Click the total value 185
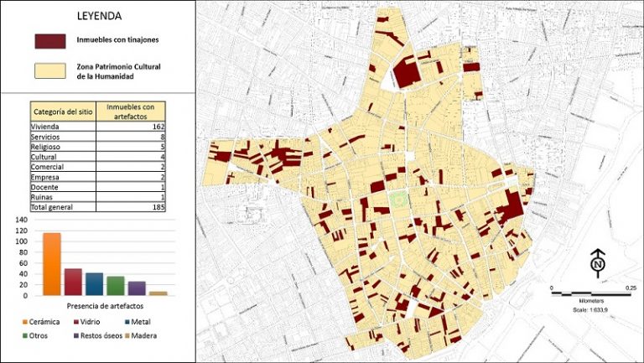The image size is (644, 363). pos(158,207)
